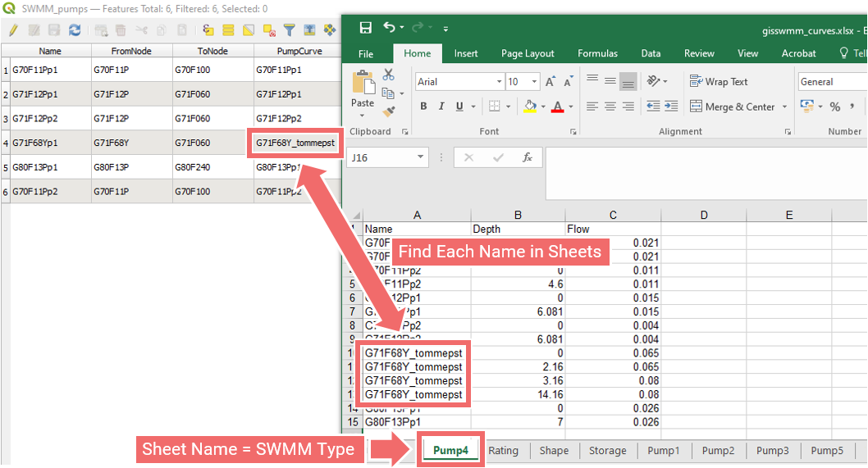Open the General number format dropdown

pyautogui.click(x=830, y=82)
